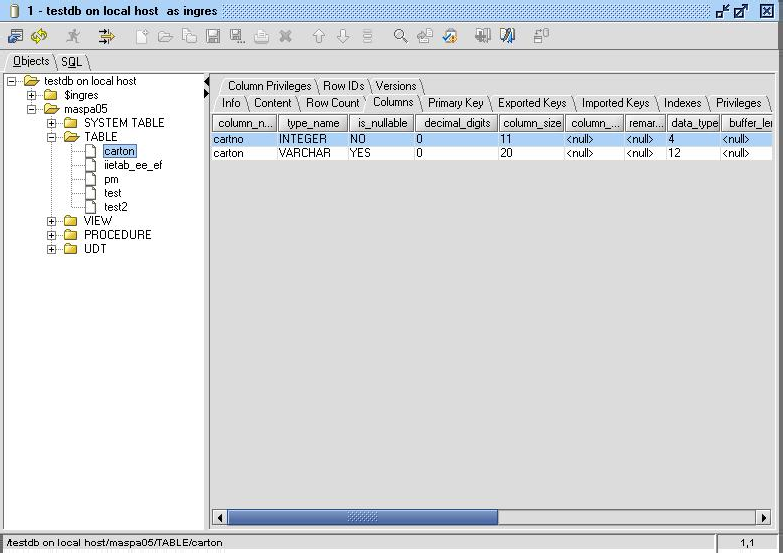Expand the UDT folder node
This screenshot has height=553, width=783.
[51, 249]
